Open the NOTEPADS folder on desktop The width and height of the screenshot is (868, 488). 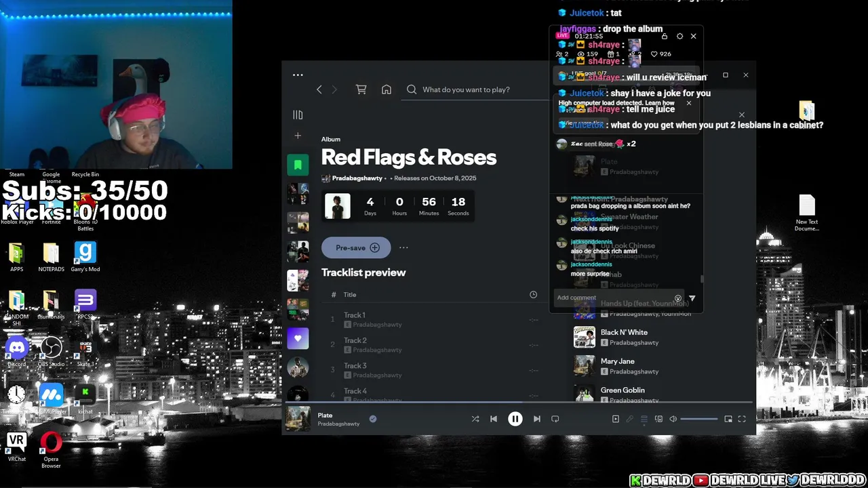click(51, 256)
